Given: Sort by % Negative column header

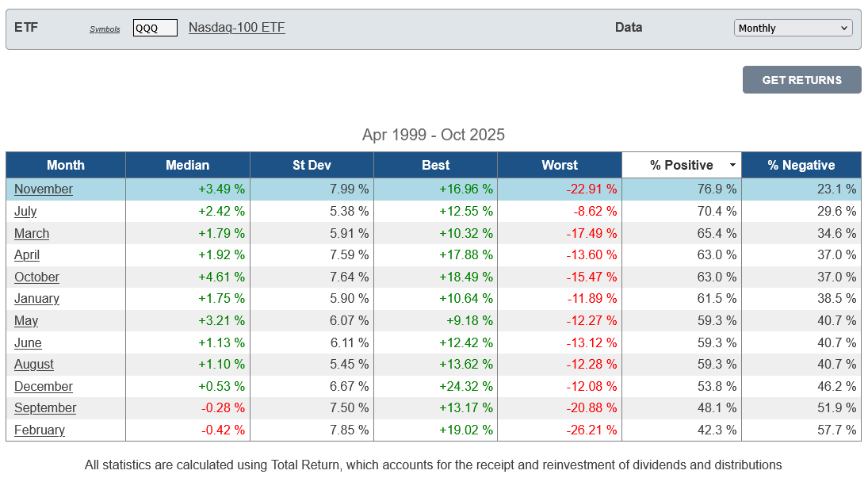Looking at the screenshot, I should click(801, 165).
